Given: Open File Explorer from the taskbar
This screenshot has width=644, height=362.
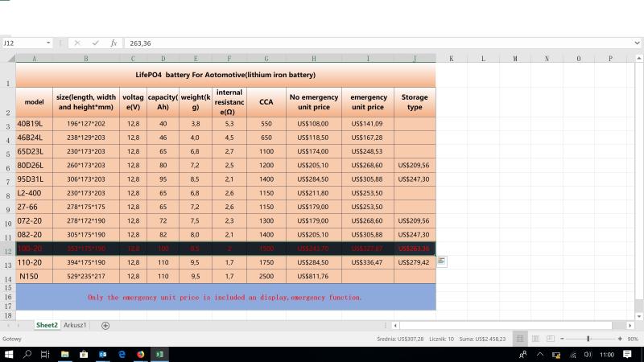Looking at the screenshot, I should 65,354.
